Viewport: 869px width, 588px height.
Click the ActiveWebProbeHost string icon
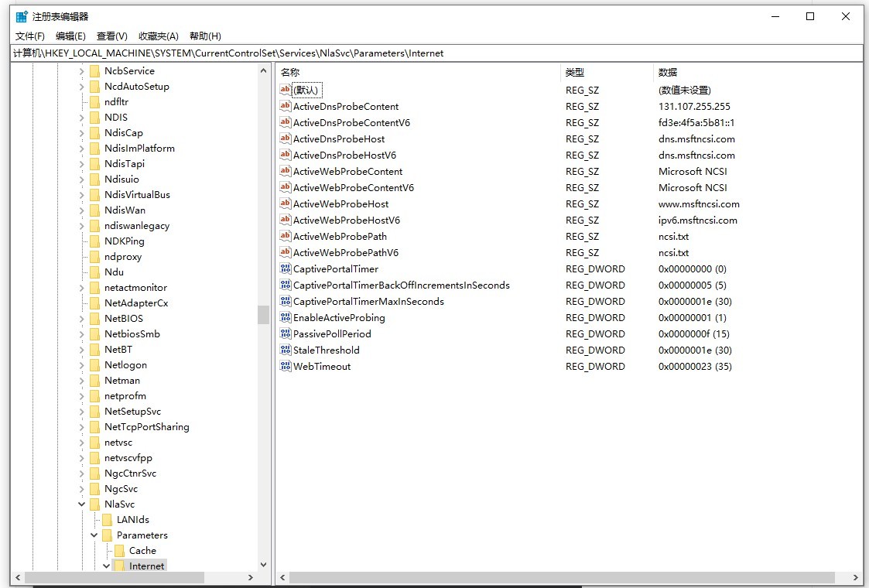click(285, 203)
